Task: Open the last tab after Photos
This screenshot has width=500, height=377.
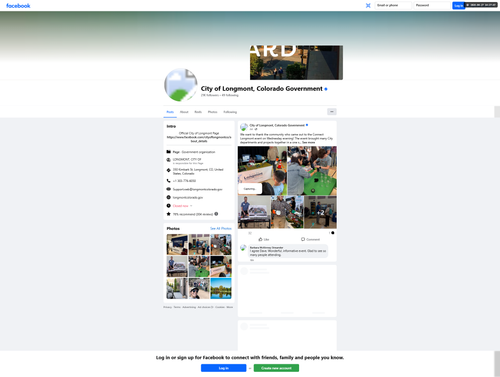Action: coord(230,112)
